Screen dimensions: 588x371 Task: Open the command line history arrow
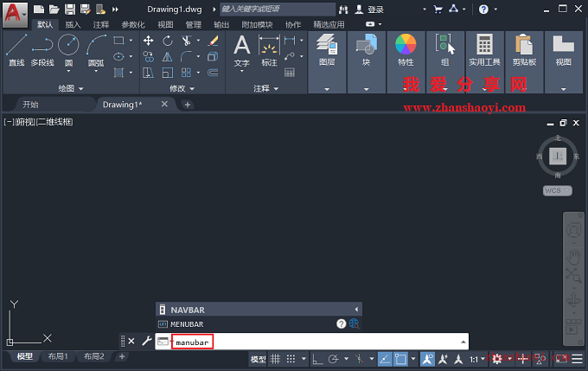463,342
